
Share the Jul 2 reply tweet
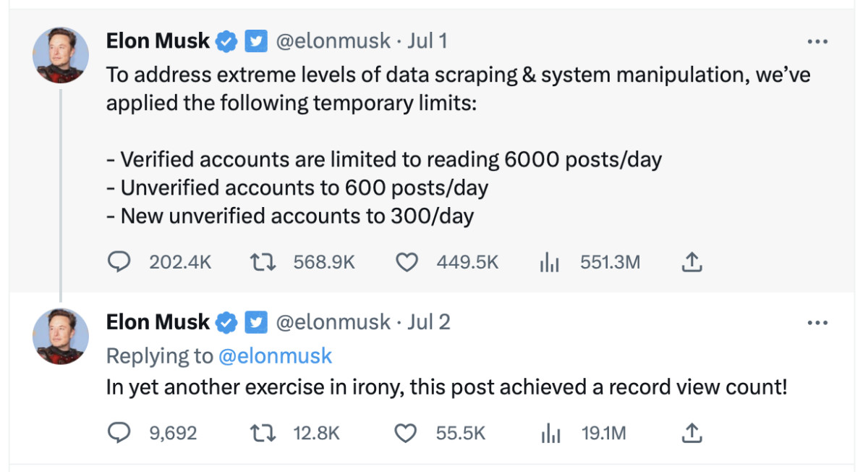(692, 433)
